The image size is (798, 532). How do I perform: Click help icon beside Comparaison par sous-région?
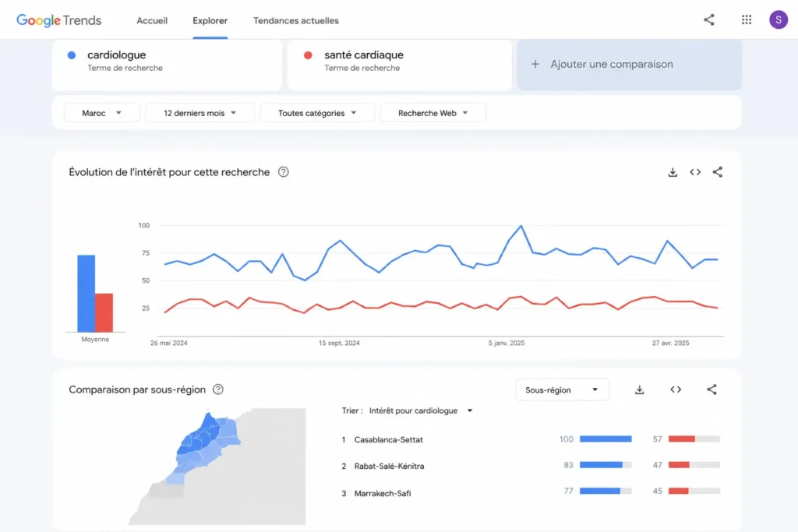click(218, 389)
